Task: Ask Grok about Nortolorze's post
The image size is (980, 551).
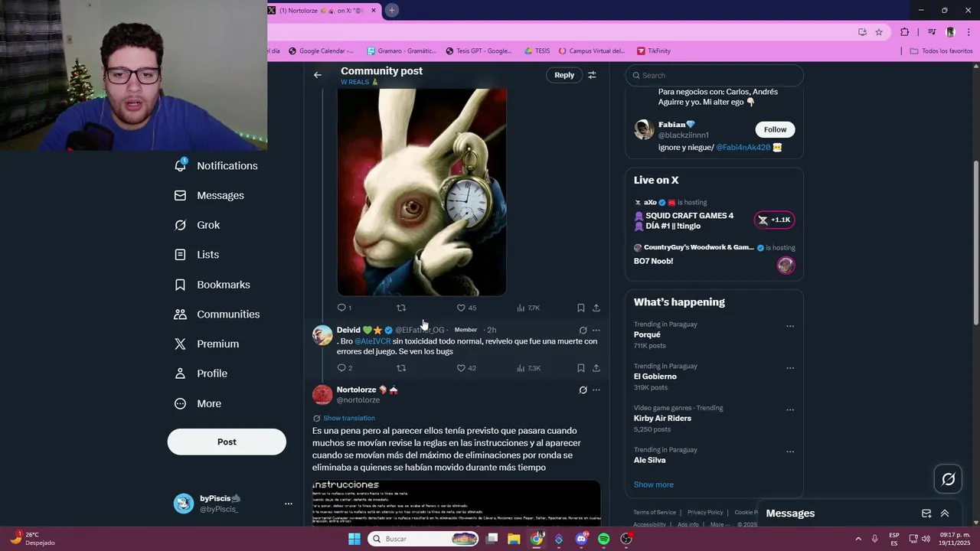Action: pos(583,390)
